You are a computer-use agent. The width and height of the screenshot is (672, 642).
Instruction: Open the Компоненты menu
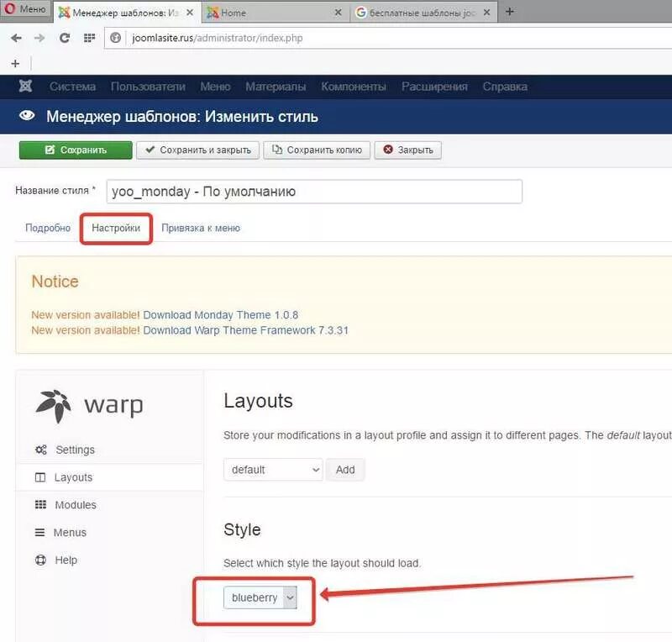tap(354, 87)
